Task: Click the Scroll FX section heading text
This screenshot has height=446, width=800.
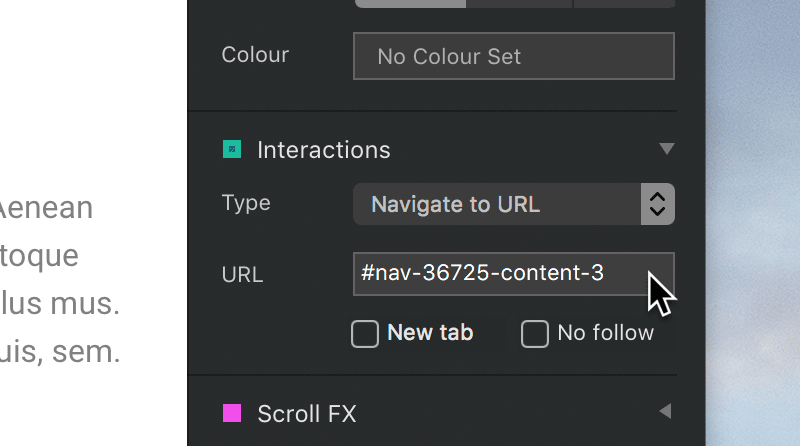Action: (x=307, y=414)
